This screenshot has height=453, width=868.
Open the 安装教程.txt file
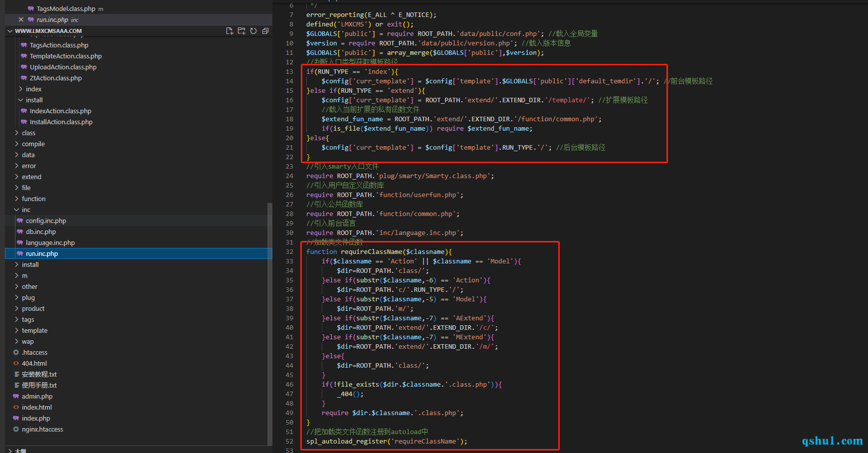coord(39,374)
